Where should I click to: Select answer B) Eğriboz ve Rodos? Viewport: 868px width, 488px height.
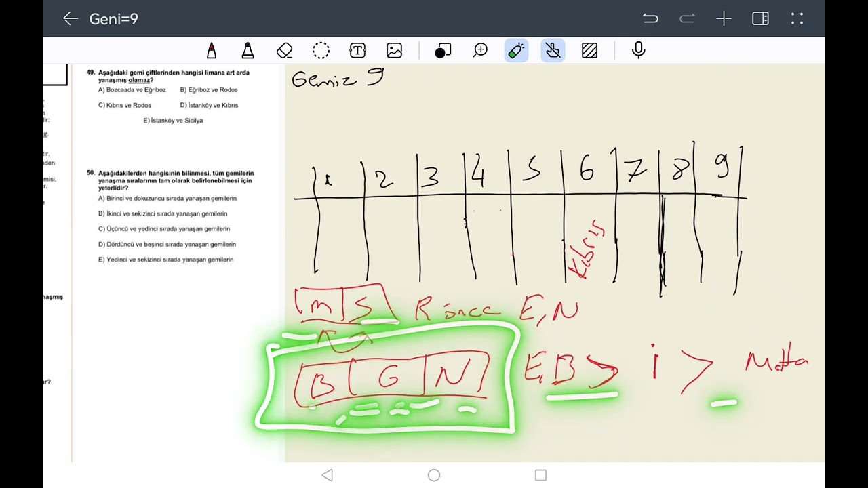[209, 89]
